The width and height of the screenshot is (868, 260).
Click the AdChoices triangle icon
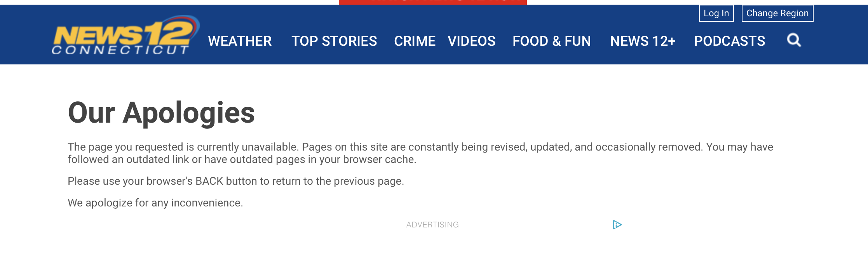point(617,225)
